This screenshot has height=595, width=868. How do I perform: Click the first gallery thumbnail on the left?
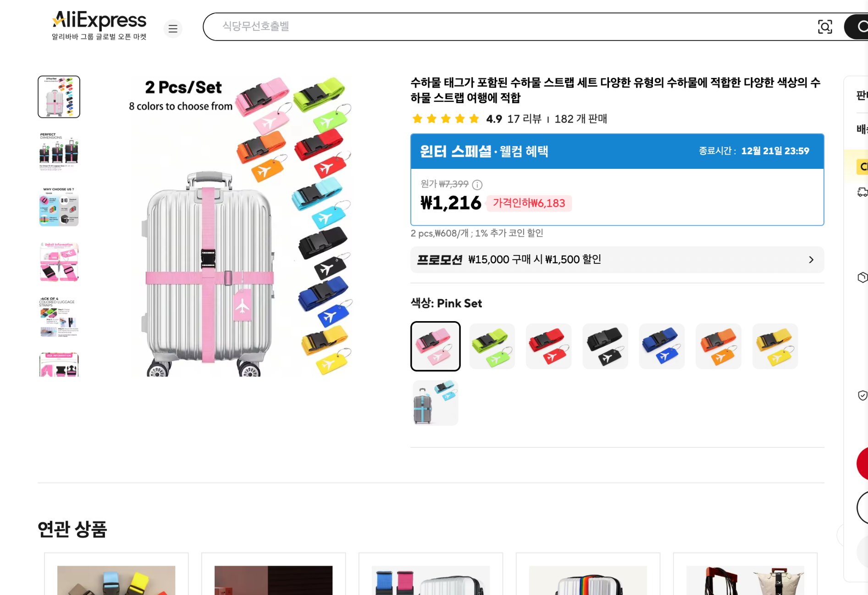point(59,96)
